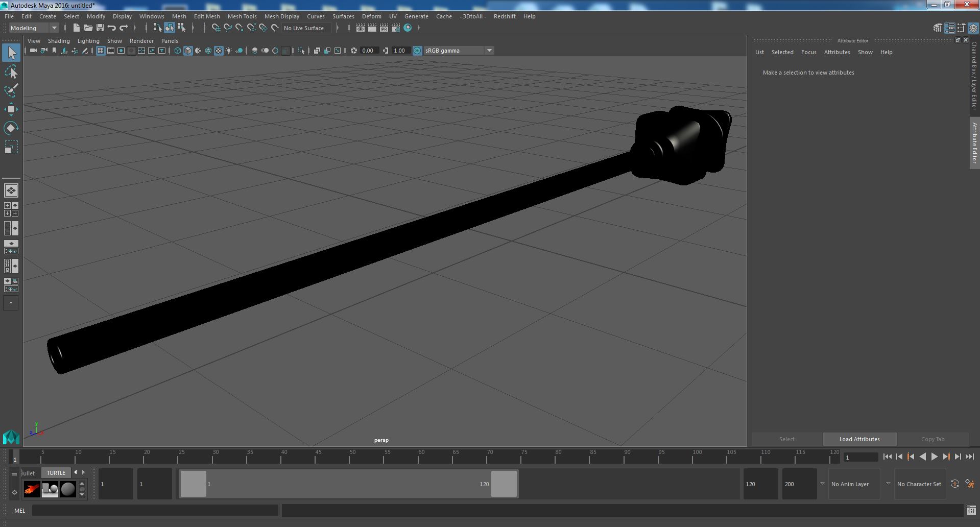This screenshot has width=980, height=527.
Task: Switch to the TURTLE shelf tab
Action: point(56,473)
